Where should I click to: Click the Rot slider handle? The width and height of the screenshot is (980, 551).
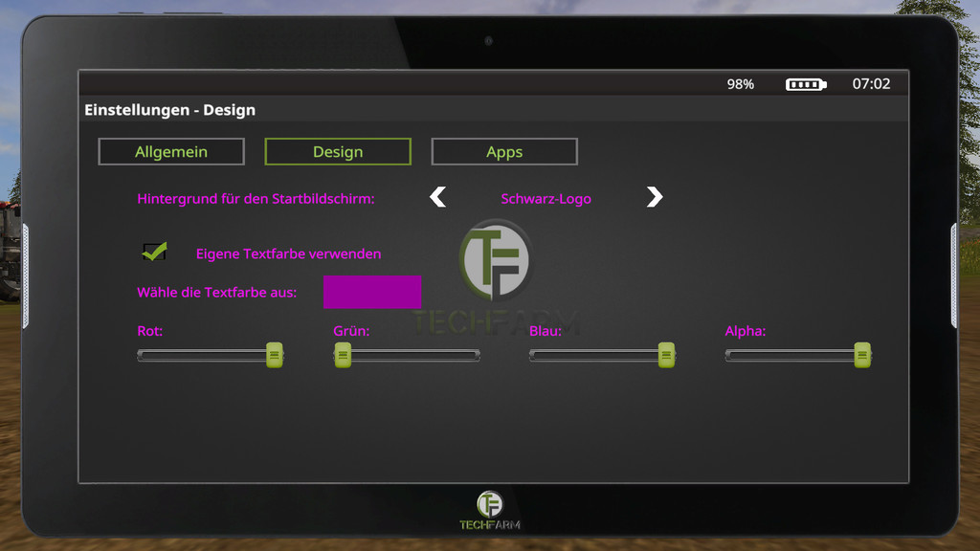tap(275, 355)
